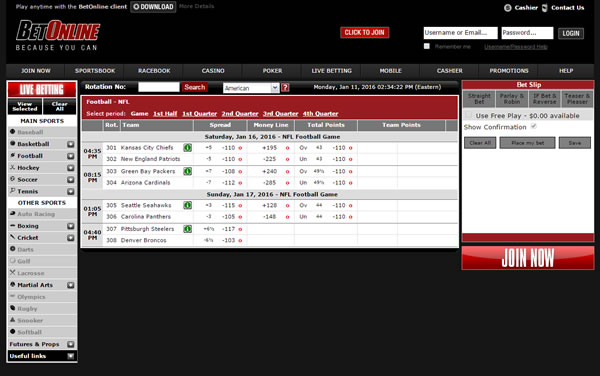Click the red Click To Join button
This screenshot has height=376, width=600.
pyautogui.click(x=364, y=33)
